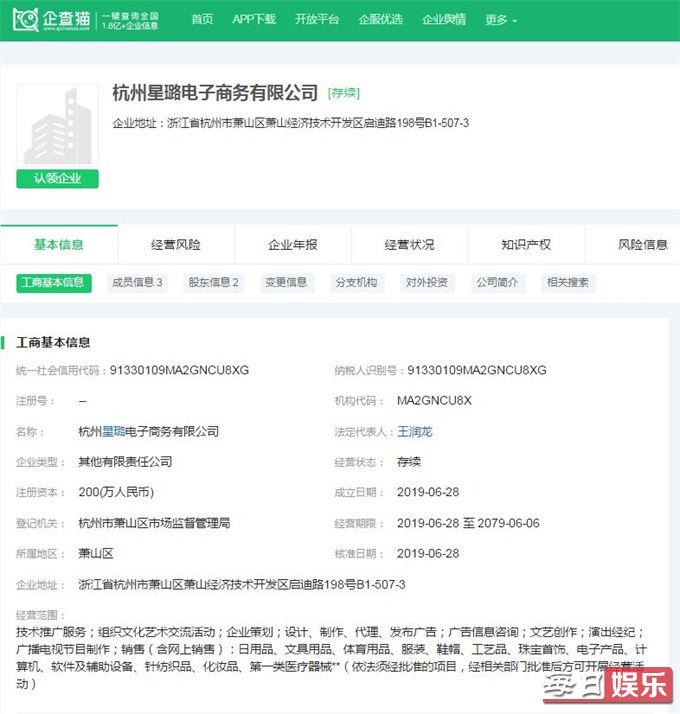Expand the 更多 dropdown menu

tap(501, 20)
